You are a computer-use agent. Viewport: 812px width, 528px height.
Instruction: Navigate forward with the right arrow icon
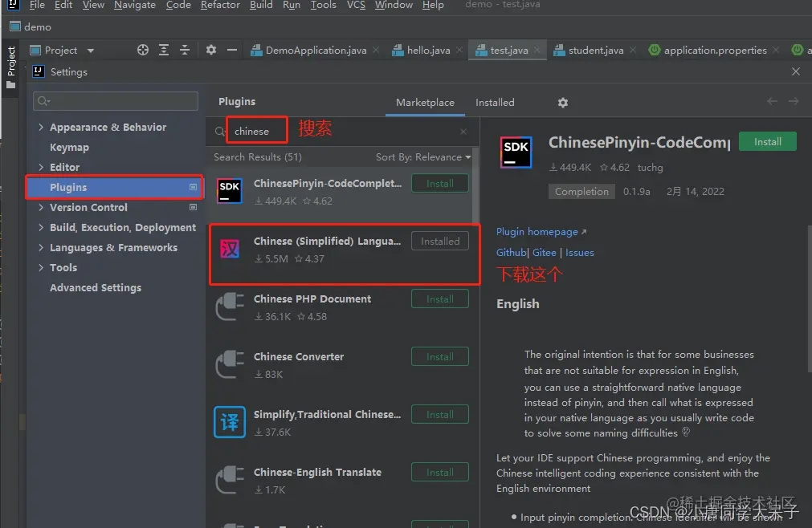(794, 101)
